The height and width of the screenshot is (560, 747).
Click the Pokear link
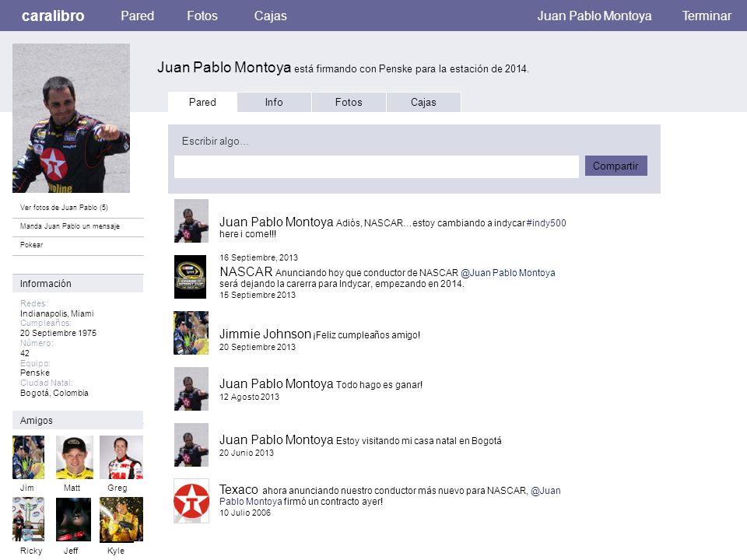point(31,245)
